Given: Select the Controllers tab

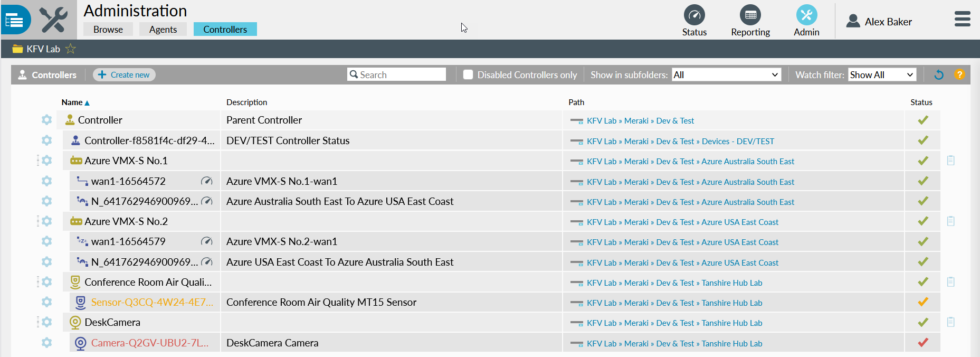Looking at the screenshot, I should click(x=225, y=29).
